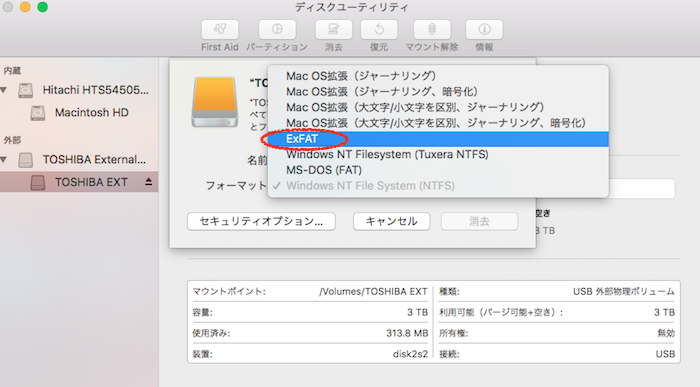Select ExFAT in the format list
Image resolution: width=700 pixels, height=387 pixels.
tap(438, 139)
